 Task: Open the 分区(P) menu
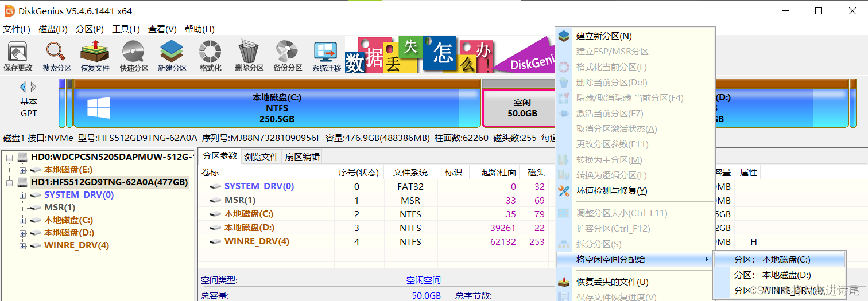coord(90,29)
